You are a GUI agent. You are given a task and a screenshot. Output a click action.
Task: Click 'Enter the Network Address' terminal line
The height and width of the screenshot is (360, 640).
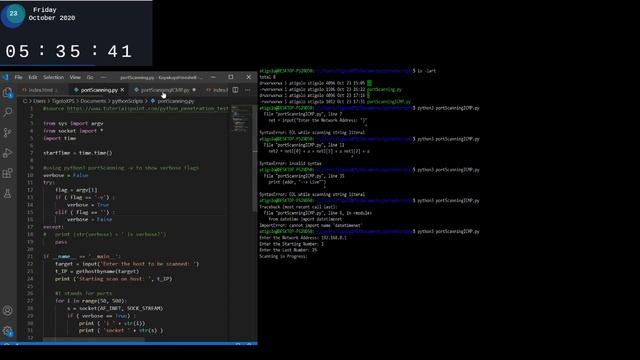coord(303,238)
